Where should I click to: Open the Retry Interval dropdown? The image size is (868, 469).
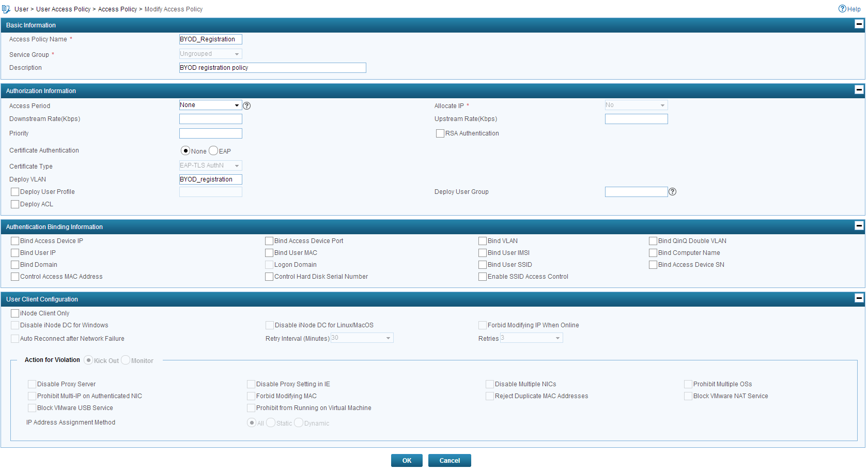click(x=388, y=338)
